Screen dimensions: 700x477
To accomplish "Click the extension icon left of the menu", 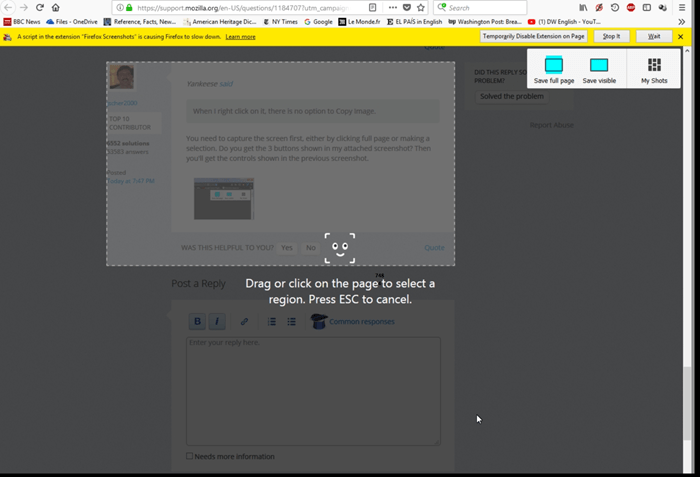I will coord(662,8).
